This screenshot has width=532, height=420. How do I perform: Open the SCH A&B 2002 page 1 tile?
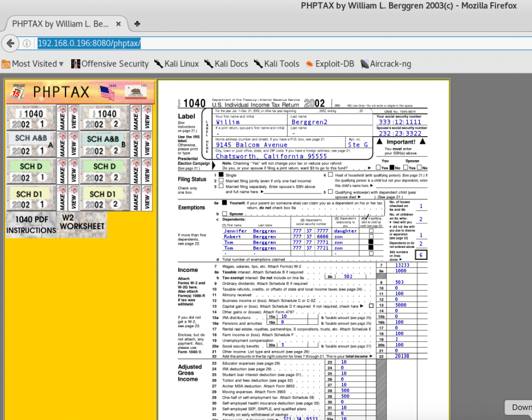click(31, 145)
